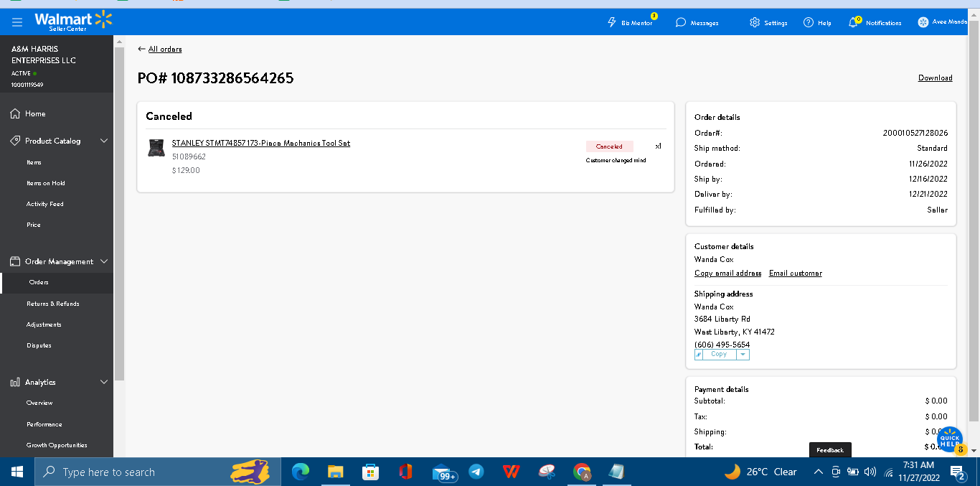Open Analytics Overview in sidebar
Image resolution: width=980 pixels, height=486 pixels.
point(39,403)
